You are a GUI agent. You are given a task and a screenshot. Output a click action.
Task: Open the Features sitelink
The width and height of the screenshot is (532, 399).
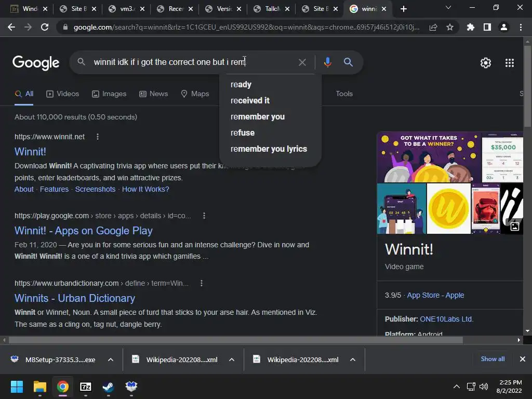54,189
